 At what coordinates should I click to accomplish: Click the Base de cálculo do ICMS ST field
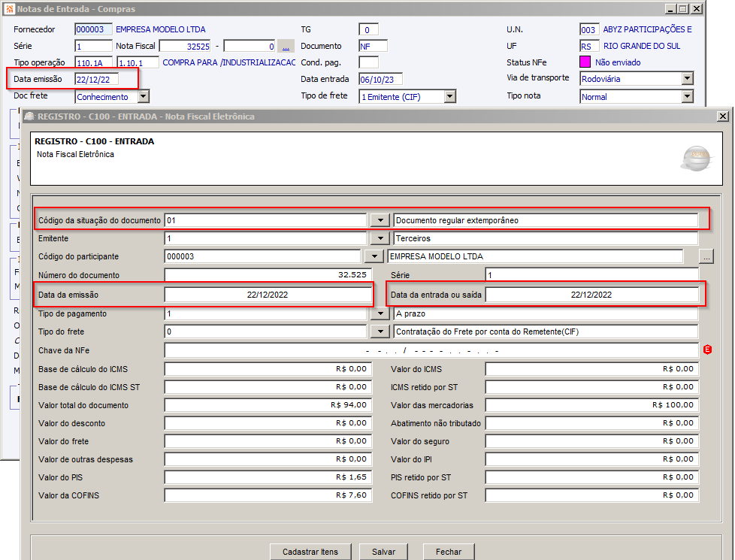click(268, 387)
